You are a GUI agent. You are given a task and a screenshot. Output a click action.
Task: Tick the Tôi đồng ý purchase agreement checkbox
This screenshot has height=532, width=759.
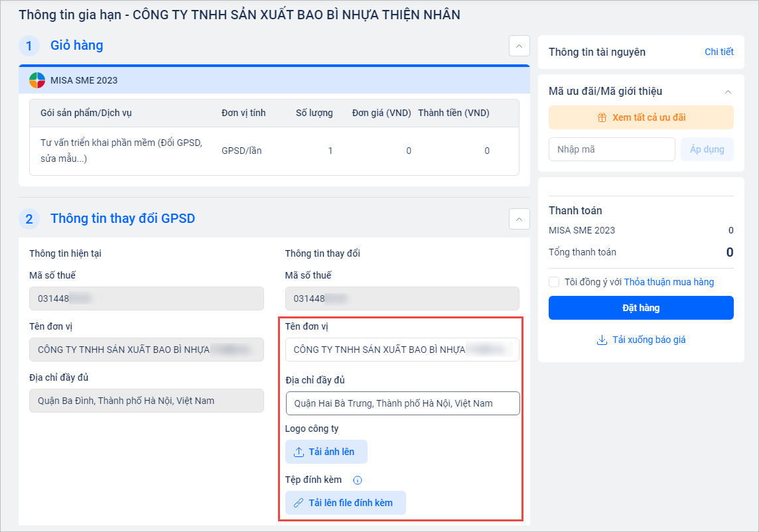pos(554,282)
